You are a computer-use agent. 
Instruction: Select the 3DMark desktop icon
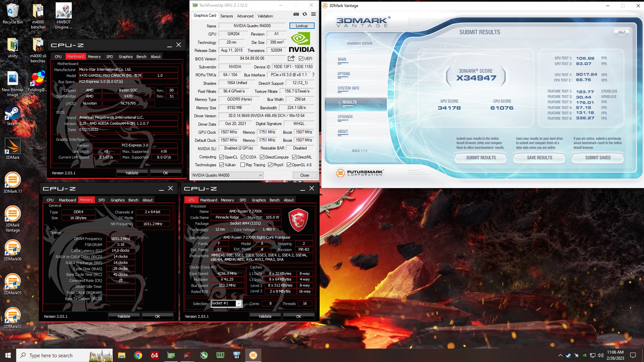[12, 149]
